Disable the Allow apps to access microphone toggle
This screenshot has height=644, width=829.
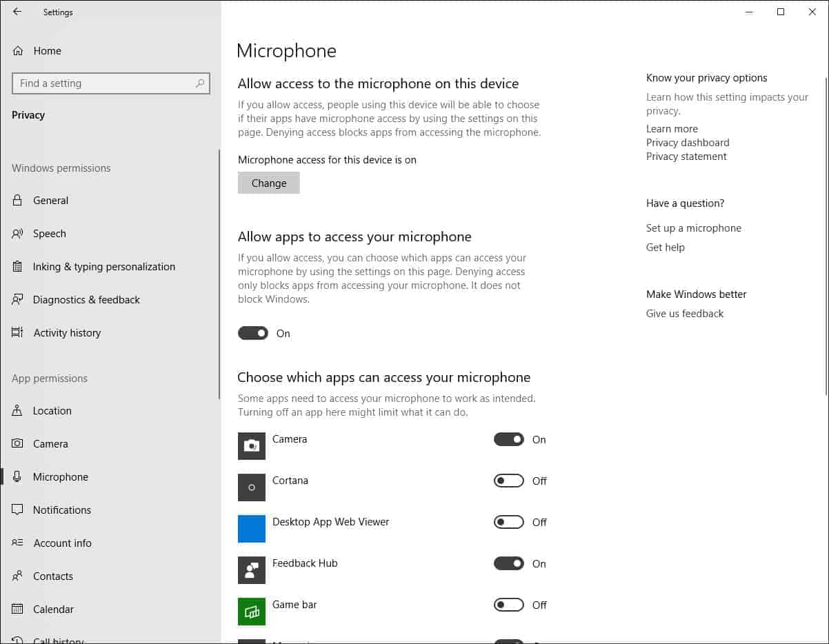tap(253, 333)
